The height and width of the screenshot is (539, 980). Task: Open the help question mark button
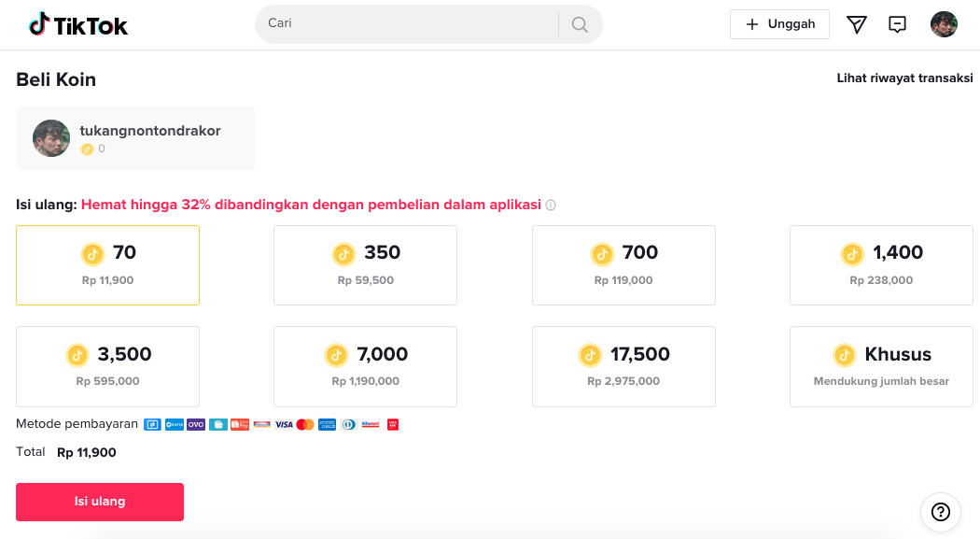pos(940,511)
